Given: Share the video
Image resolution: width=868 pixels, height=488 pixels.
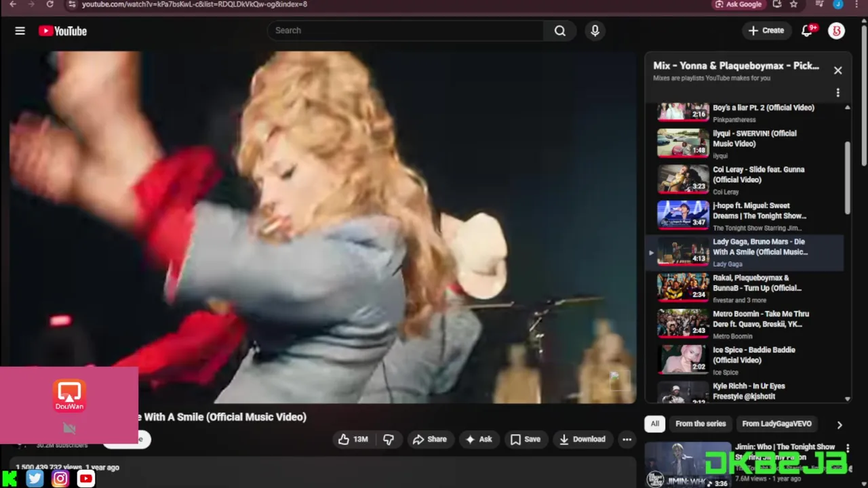Looking at the screenshot, I should click(430, 439).
